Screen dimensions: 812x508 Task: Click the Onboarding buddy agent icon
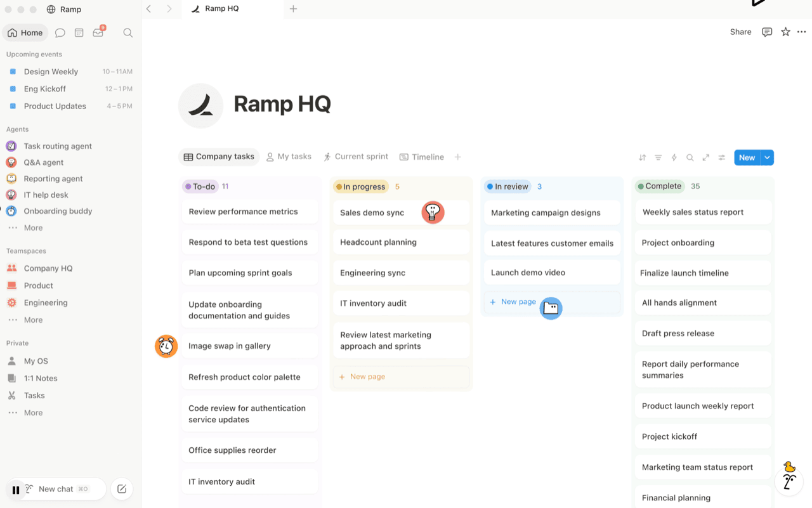(11, 211)
